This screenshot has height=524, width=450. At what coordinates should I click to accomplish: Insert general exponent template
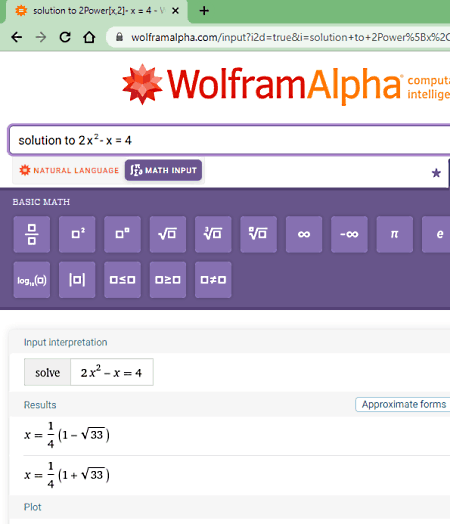(x=122, y=234)
